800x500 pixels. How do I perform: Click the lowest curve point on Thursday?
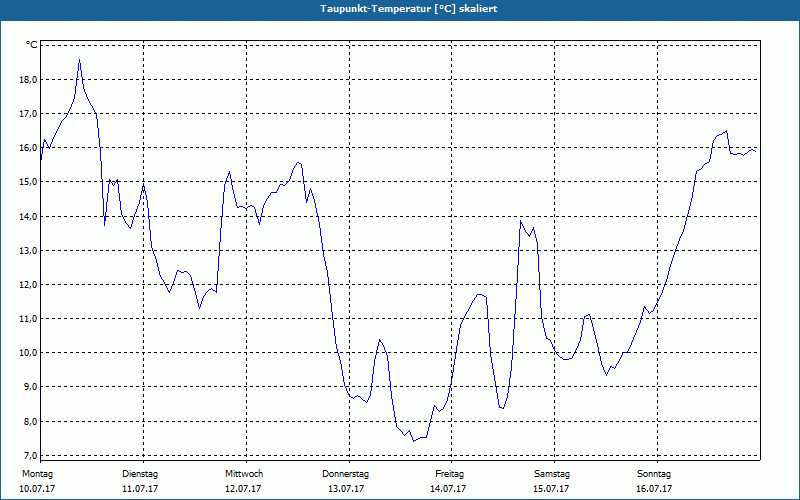[x=413, y=440]
